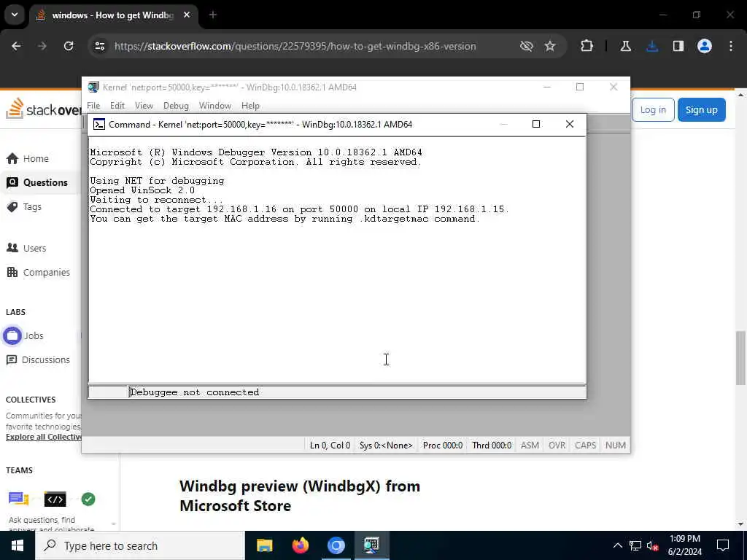747x560 pixels.
Task: Click the 'Thrd 000:0' status entry
Action: [492, 446]
